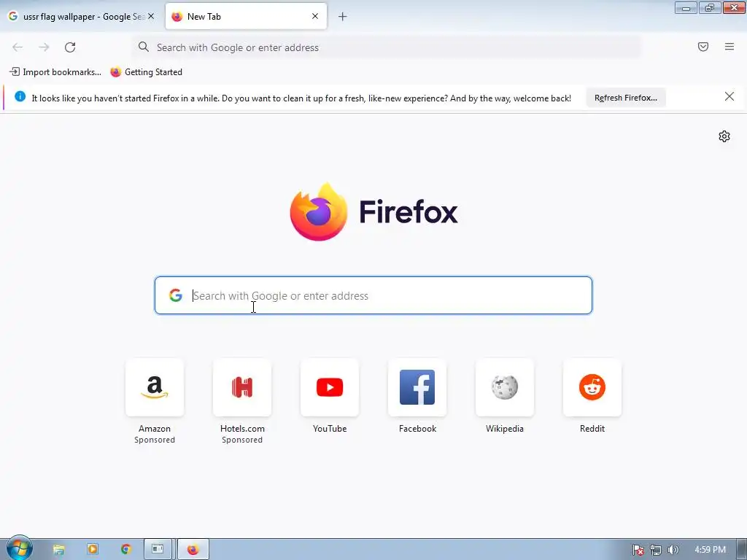Dismiss the welcome back notification bar
The image size is (747, 560).
729,97
